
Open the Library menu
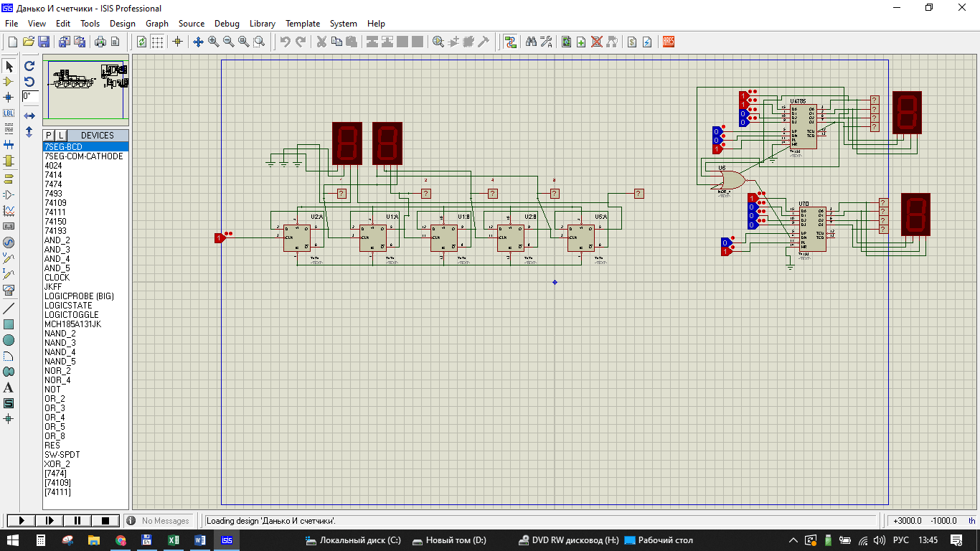tap(263, 24)
